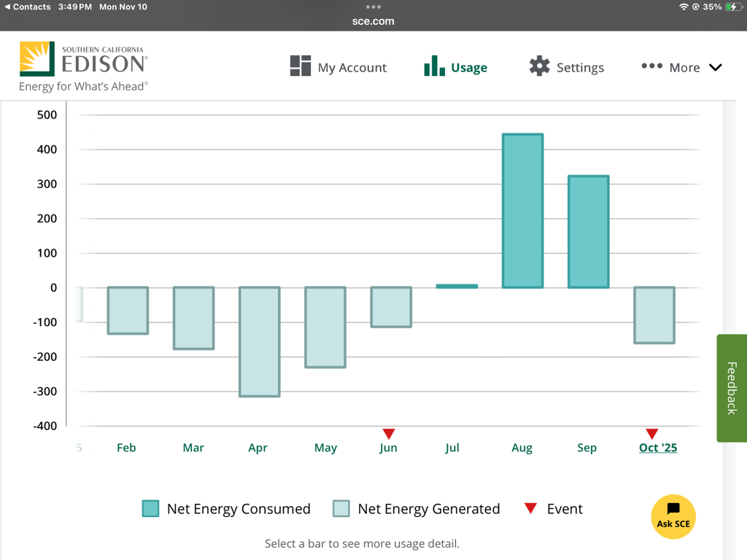Open the Ask SCE chat bubble
747x560 pixels.
point(673,516)
